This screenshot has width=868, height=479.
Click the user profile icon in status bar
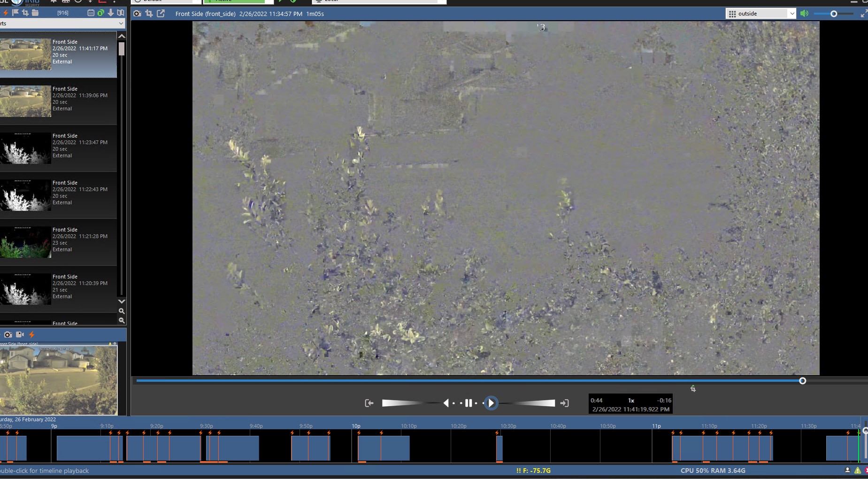[847, 470]
